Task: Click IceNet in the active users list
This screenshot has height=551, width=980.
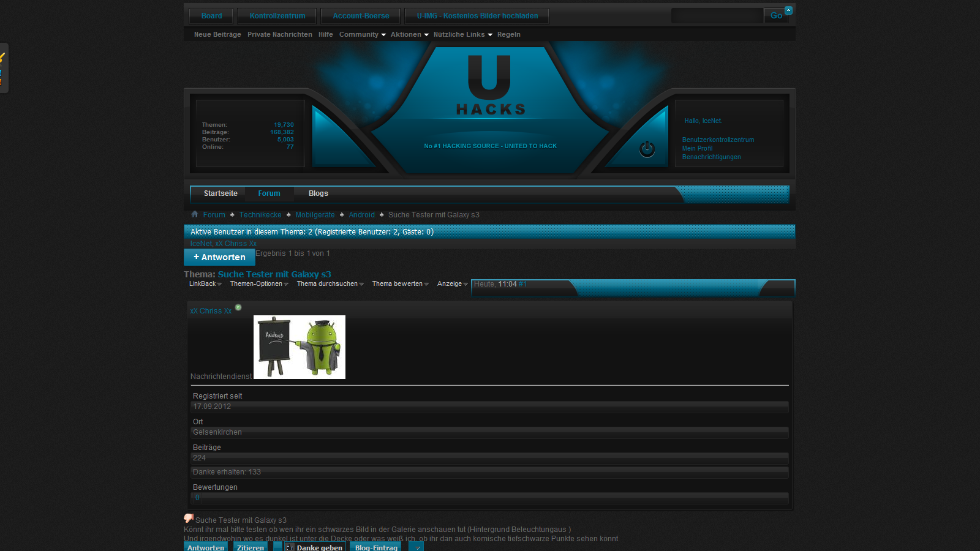Action: [200, 244]
